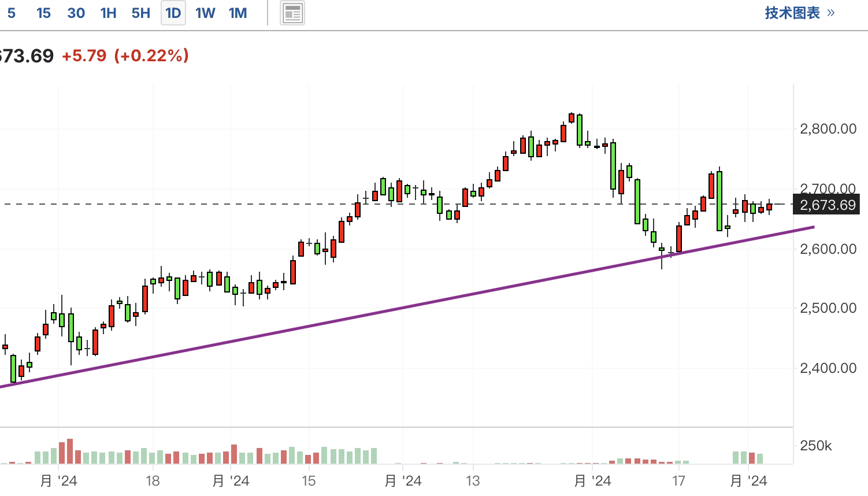
Task: Click the 2,673.69 current price label
Action: pos(827,205)
